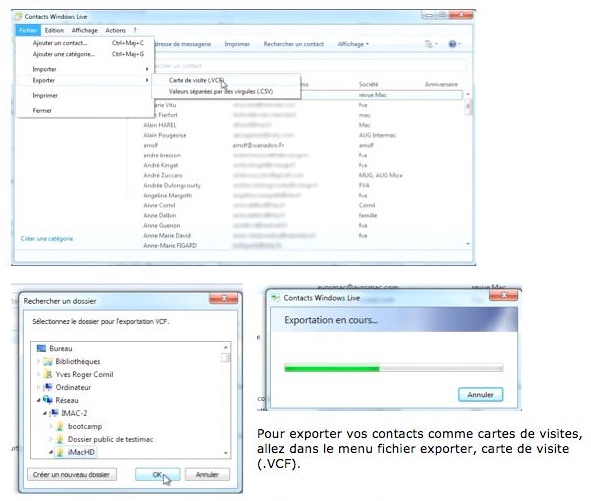
Task: Cancel the export with Annuler button
Action: coord(480,394)
